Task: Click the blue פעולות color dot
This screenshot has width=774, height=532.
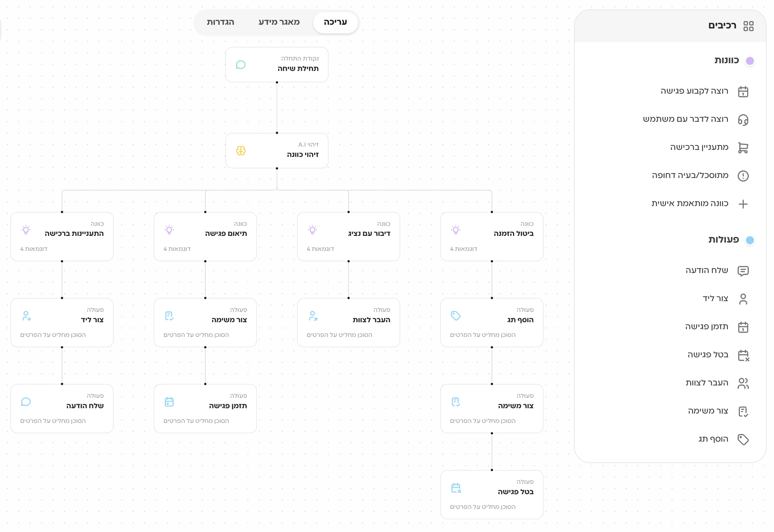Action: tap(750, 240)
